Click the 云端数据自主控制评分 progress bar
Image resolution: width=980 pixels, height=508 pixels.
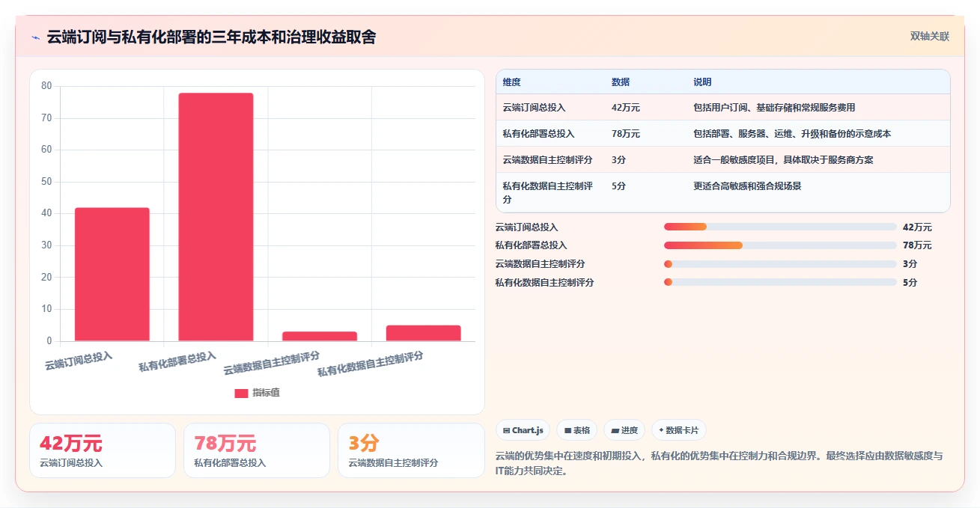point(780,264)
